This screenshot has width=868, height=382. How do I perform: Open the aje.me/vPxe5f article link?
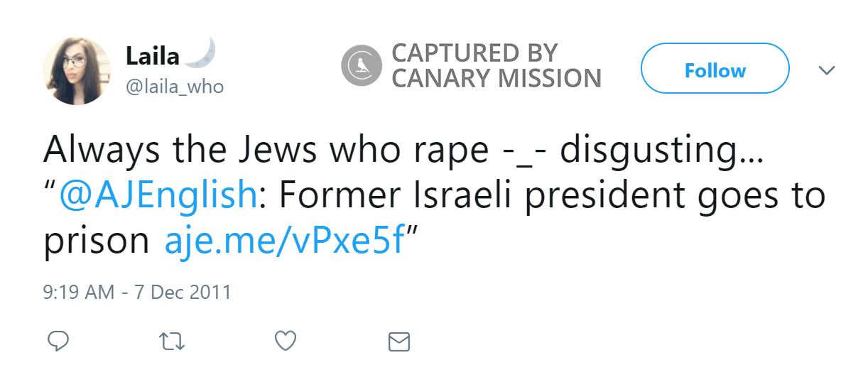pos(284,242)
